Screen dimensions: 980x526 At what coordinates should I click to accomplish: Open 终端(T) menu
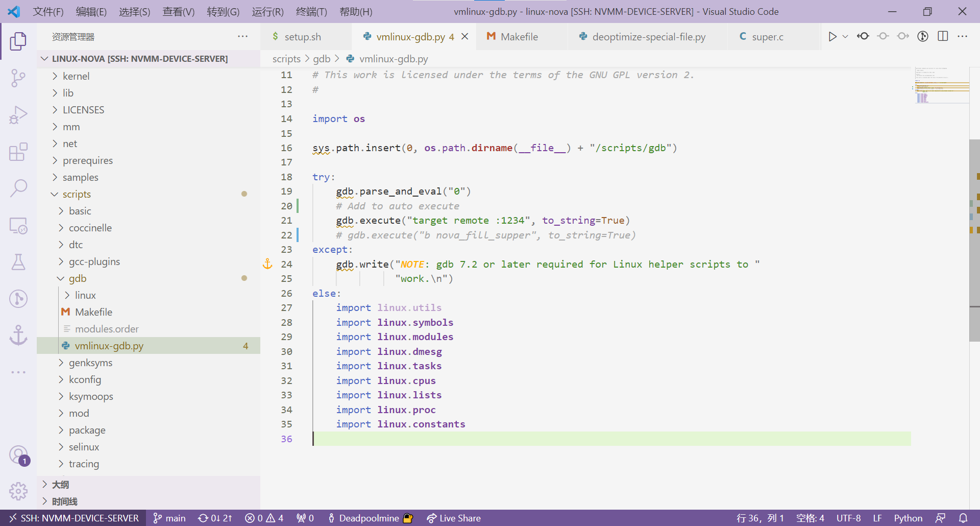(x=311, y=11)
